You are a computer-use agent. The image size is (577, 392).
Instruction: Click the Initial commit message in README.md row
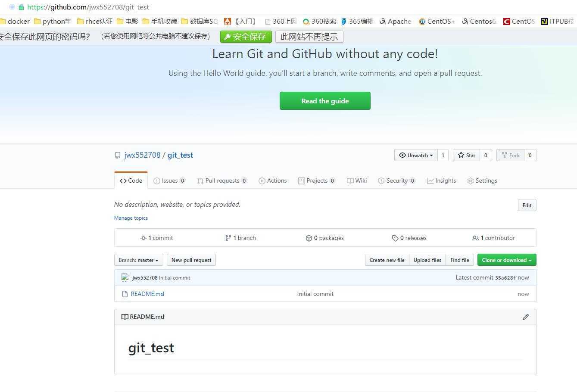point(315,294)
